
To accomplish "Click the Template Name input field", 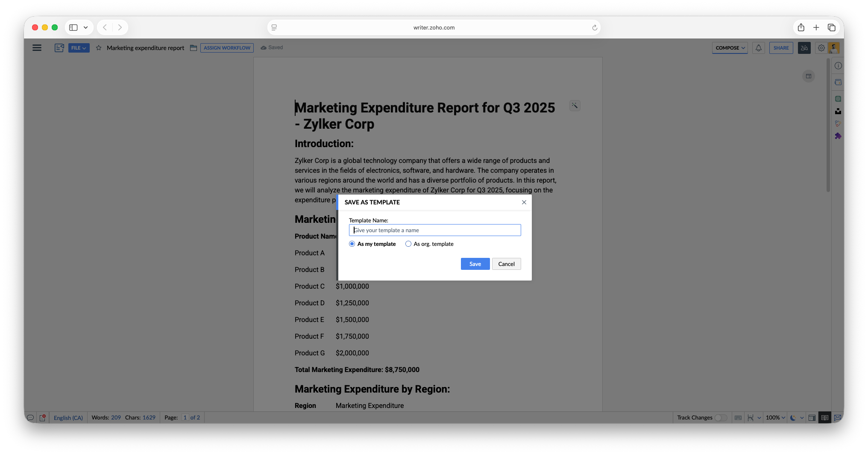I will (435, 230).
